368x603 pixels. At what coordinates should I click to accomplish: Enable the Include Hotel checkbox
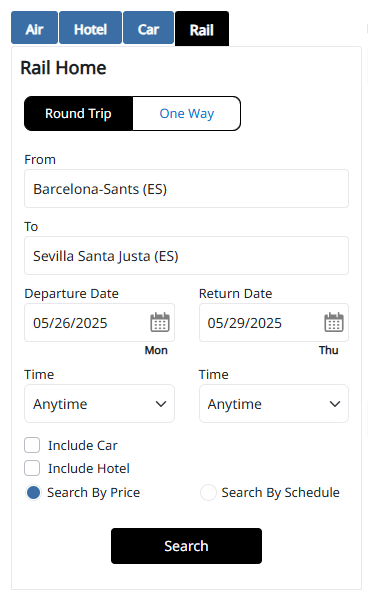pyautogui.click(x=32, y=468)
